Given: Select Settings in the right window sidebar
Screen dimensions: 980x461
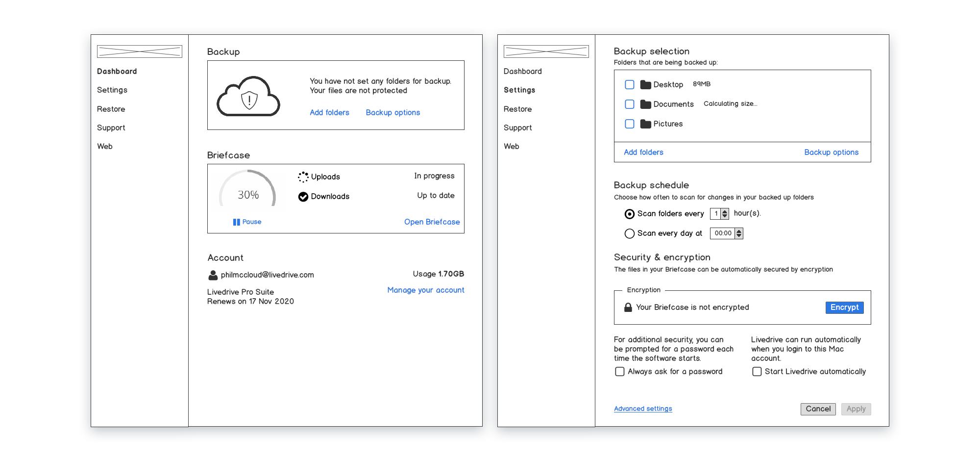Looking at the screenshot, I should coord(519,90).
